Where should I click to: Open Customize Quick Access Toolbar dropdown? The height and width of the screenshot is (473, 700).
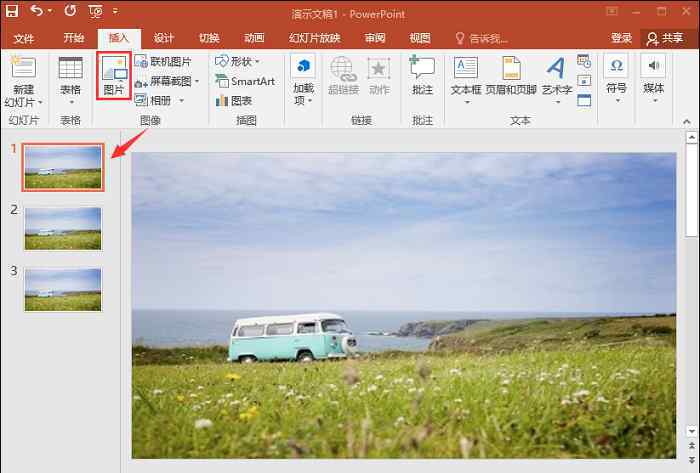pyautogui.click(x=116, y=11)
